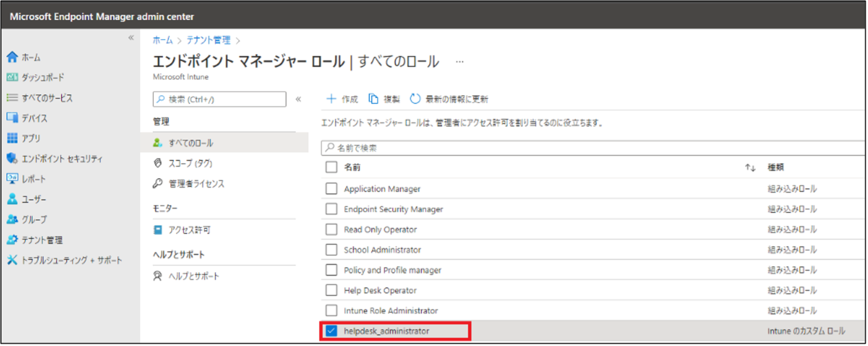Screen dimensions: 868x346
Task: Click the Reports monitor icon
Action: point(12,178)
